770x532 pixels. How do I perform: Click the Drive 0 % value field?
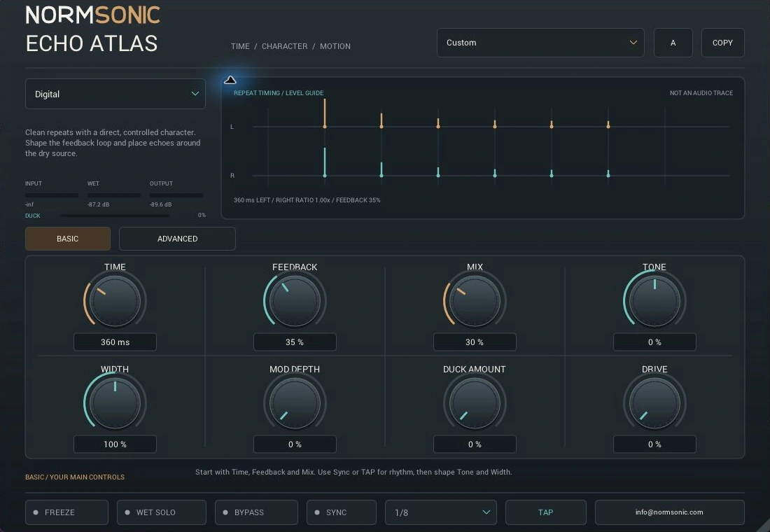(654, 444)
